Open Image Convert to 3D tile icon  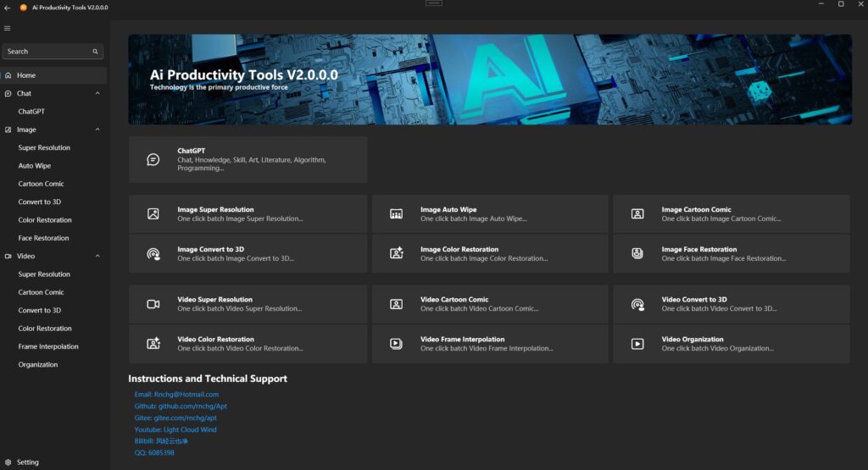point(153,254)
